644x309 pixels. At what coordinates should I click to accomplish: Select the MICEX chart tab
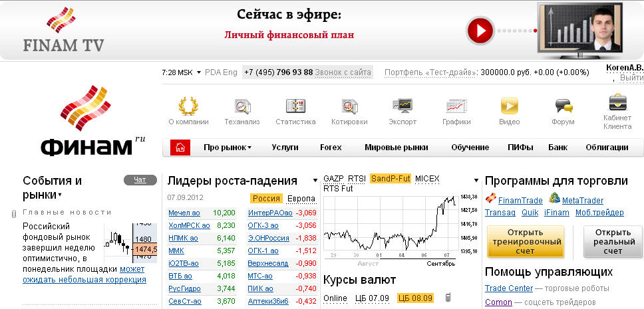click(427, 179)
